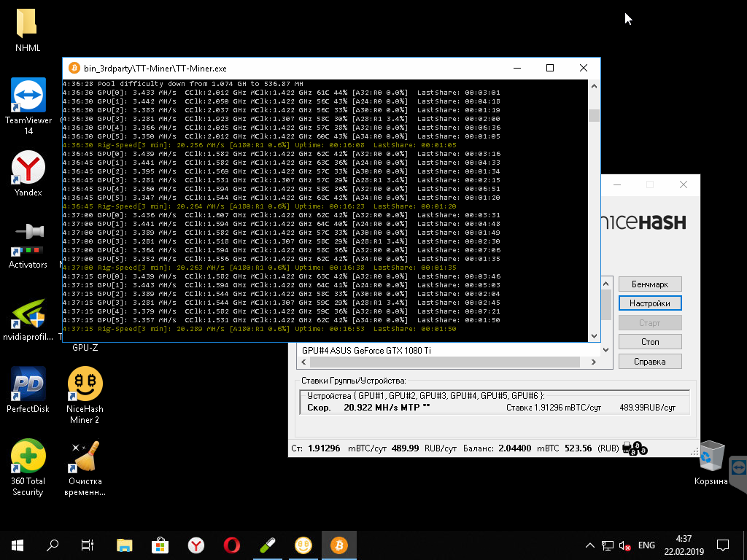Viewport: 747px width, 560px height.
Task: Open network status in system tray
Action: coord(608,545)
